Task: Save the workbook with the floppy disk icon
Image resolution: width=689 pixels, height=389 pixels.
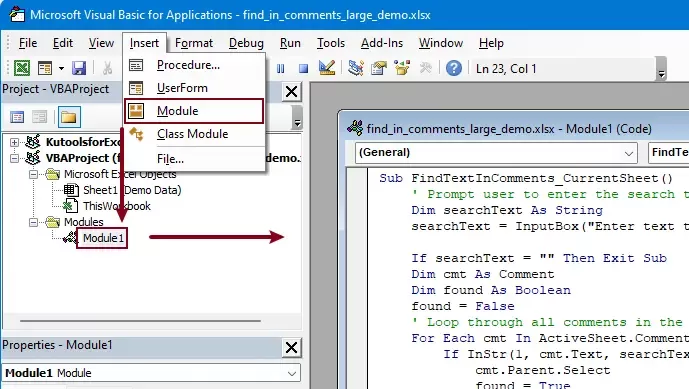Action: 79,68
